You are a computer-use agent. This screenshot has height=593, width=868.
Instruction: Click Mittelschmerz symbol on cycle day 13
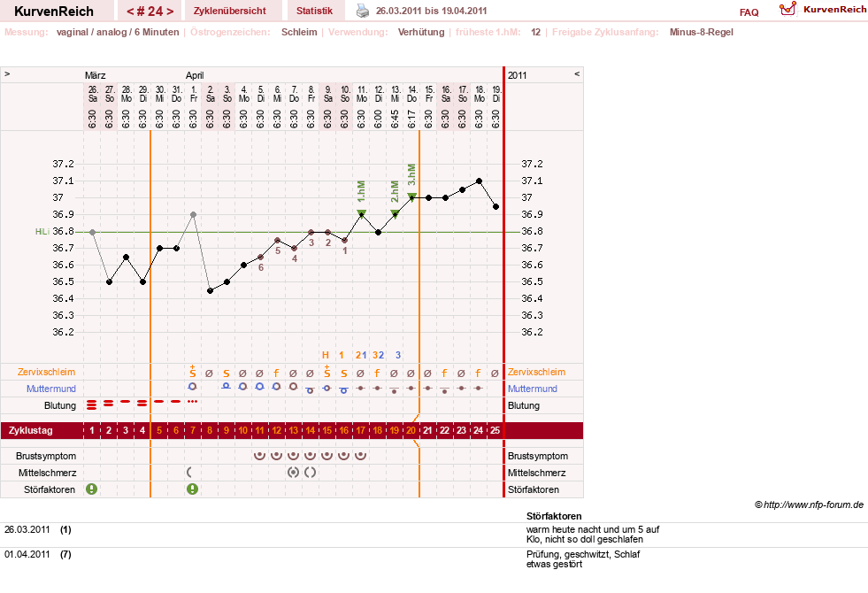pos(294,473)
